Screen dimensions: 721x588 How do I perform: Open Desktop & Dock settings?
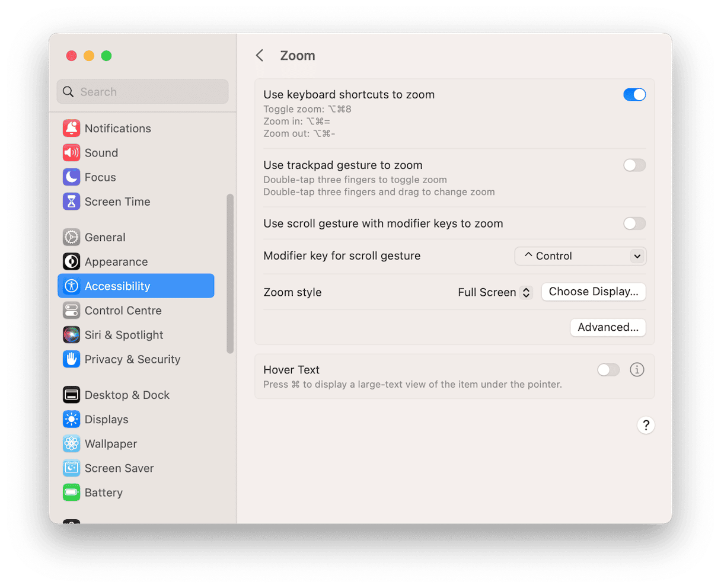[127, 395]
